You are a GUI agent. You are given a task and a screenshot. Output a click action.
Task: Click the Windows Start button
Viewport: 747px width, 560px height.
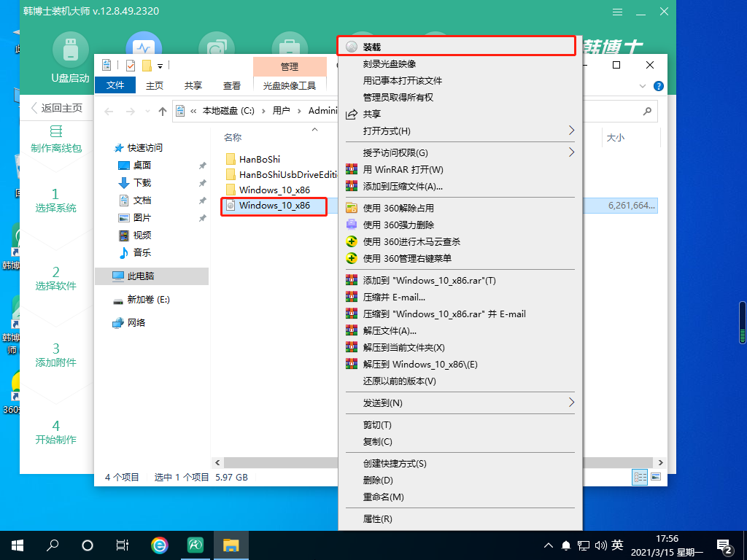click(17, 545)
